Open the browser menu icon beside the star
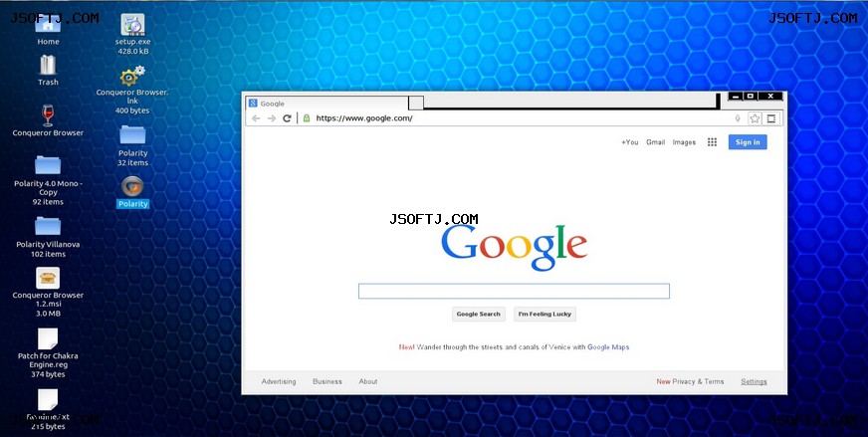 [771, 118]
